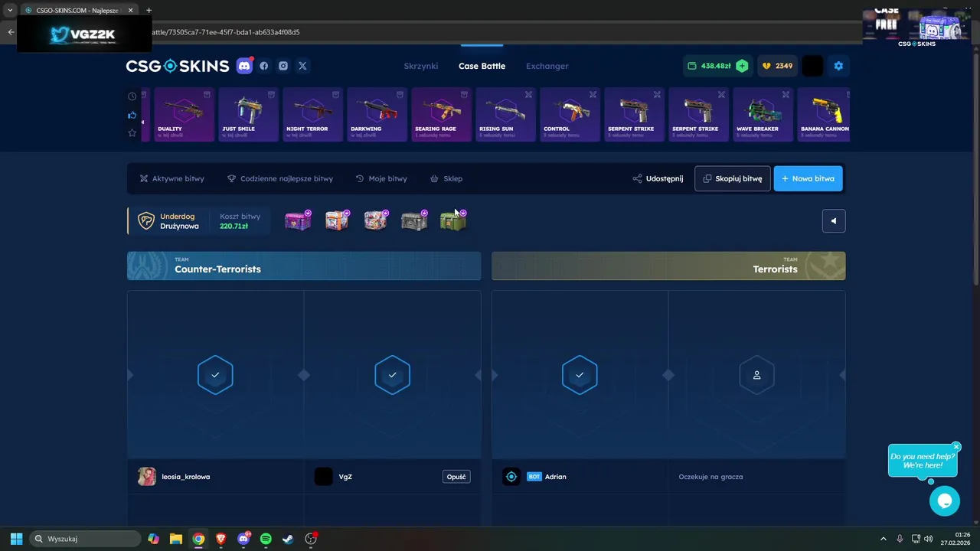Open a new Chrome tab
This screenshot has height=551, width=980.
tap(149, 11)
